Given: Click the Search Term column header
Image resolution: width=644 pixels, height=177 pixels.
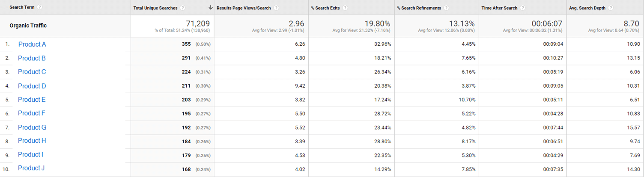Looking at the screenshot, I should [22, 7].
